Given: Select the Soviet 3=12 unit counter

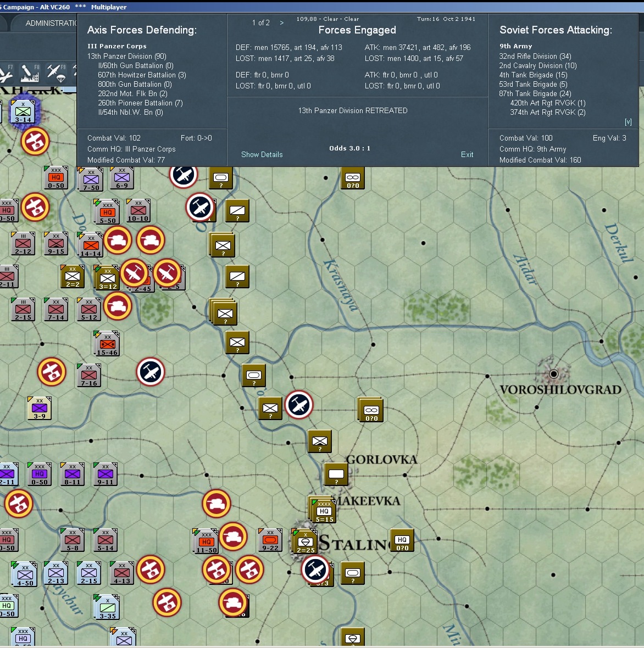Looking at the screenshot, I should 108,278.
